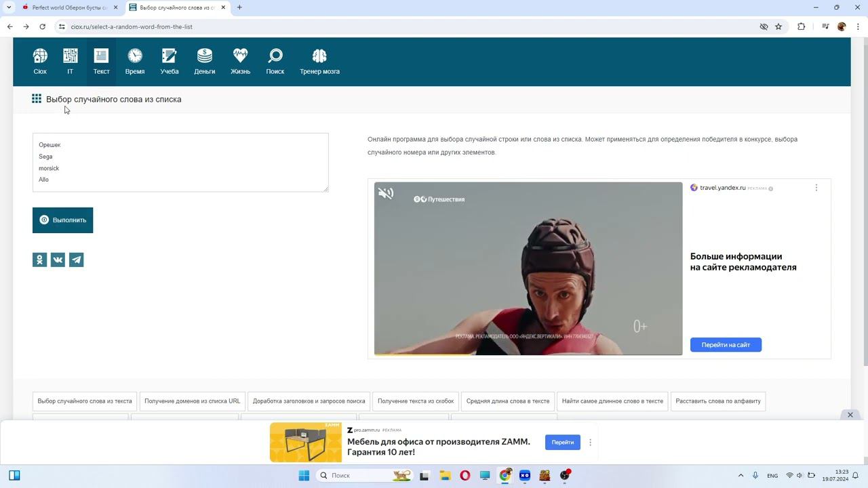
Task: Share via Telegram icon
Action: click(76, 260)
